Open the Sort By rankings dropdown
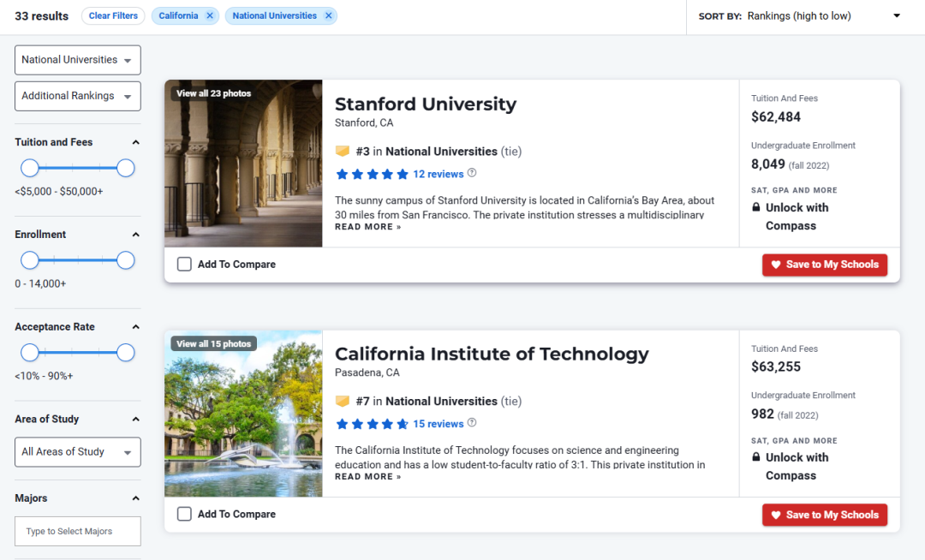This screenshot has height=560, width=925. 824,16
